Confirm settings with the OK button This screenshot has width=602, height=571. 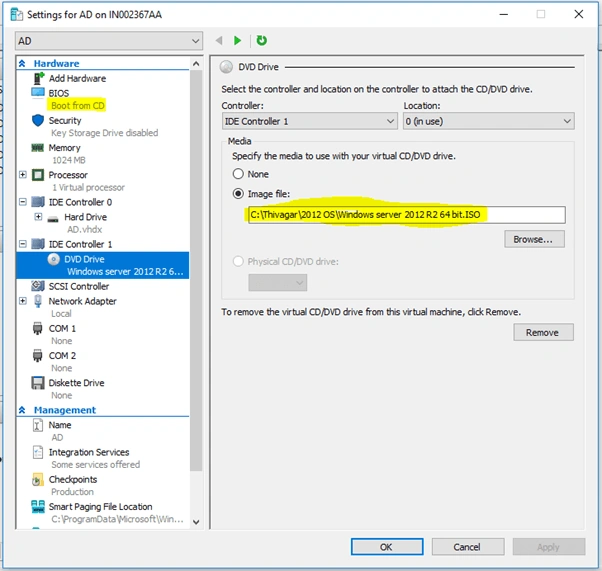tap(387, 547)
